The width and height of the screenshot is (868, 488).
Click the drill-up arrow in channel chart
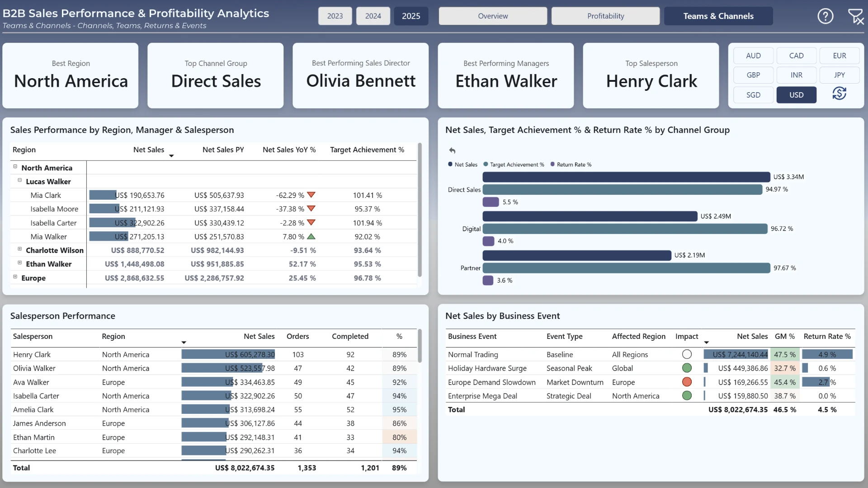click(x=452, y=150)
